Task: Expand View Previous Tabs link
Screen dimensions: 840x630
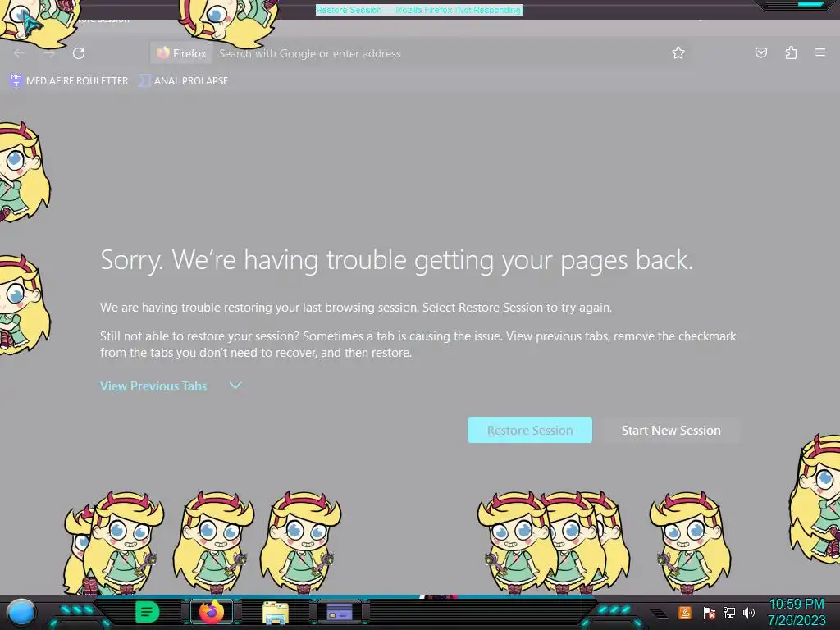Action: point(153,386)
